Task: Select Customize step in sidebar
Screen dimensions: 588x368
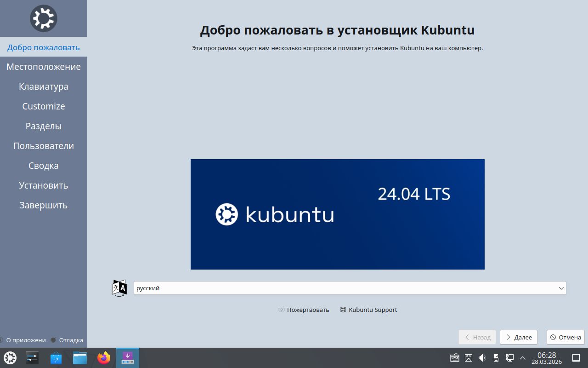Action: pos(44,106)
